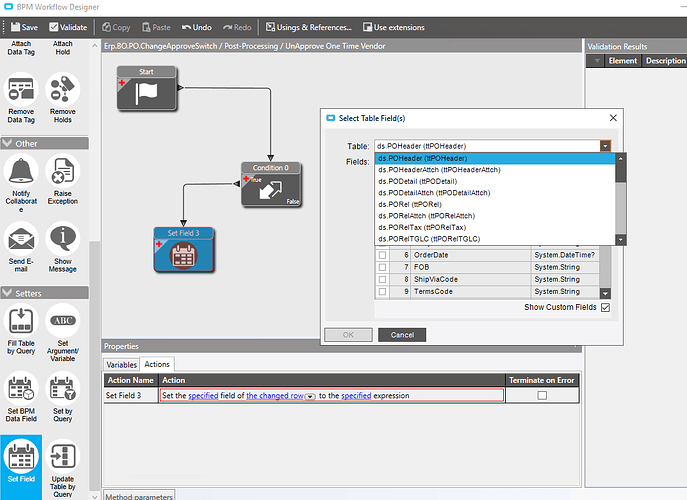Choose ds.PORelTGLC (ttPORelTGLC) option
This screenshot has height=500, width=687.
[x=495, y=239]
